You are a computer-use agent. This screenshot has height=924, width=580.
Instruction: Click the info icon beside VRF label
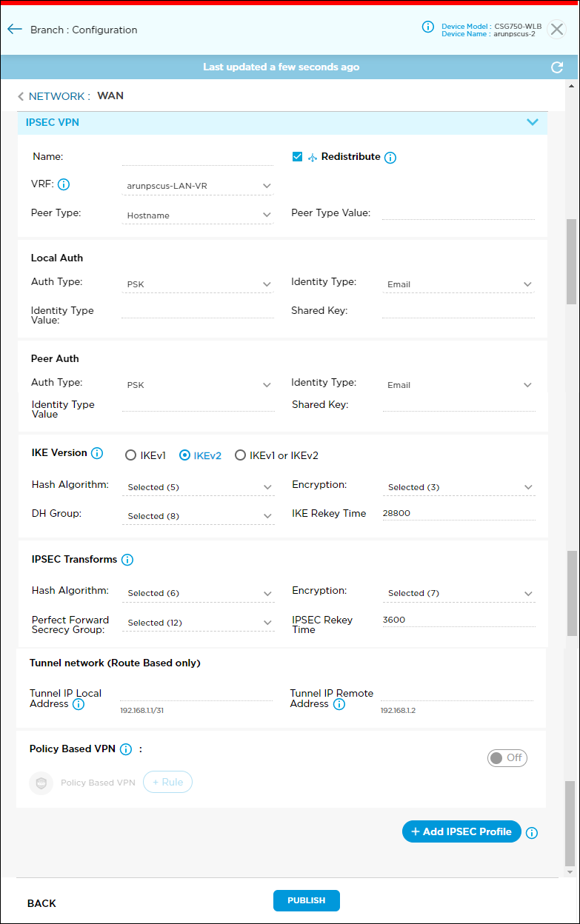pyautogui.click(x=64, y=184)
